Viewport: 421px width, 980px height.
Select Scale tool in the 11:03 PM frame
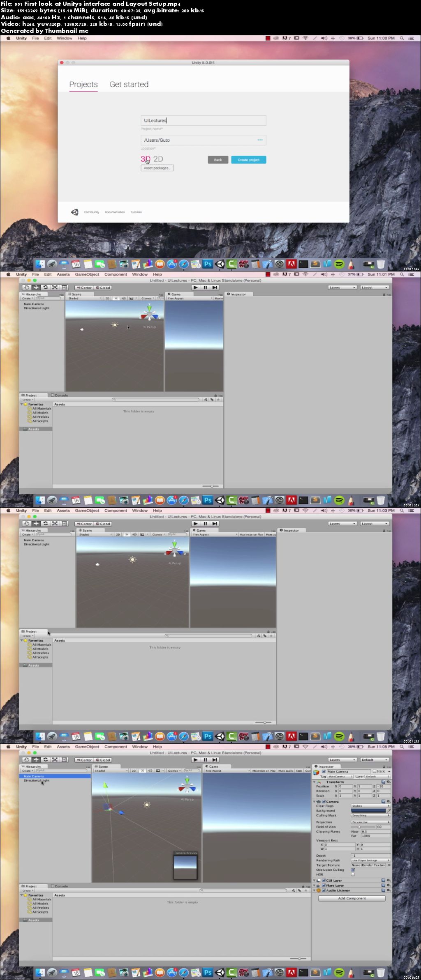click(55, 524)
